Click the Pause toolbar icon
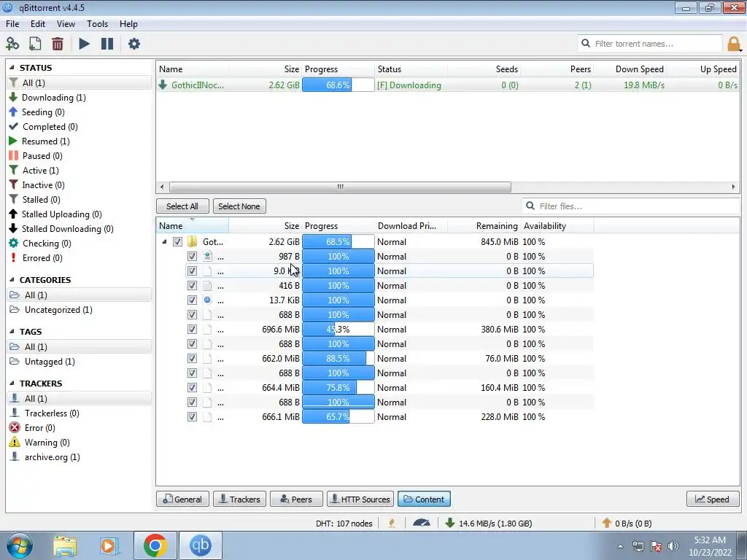The width and height of the screenshot is (747, 560). pyautogui.click(x=107, y=44)
